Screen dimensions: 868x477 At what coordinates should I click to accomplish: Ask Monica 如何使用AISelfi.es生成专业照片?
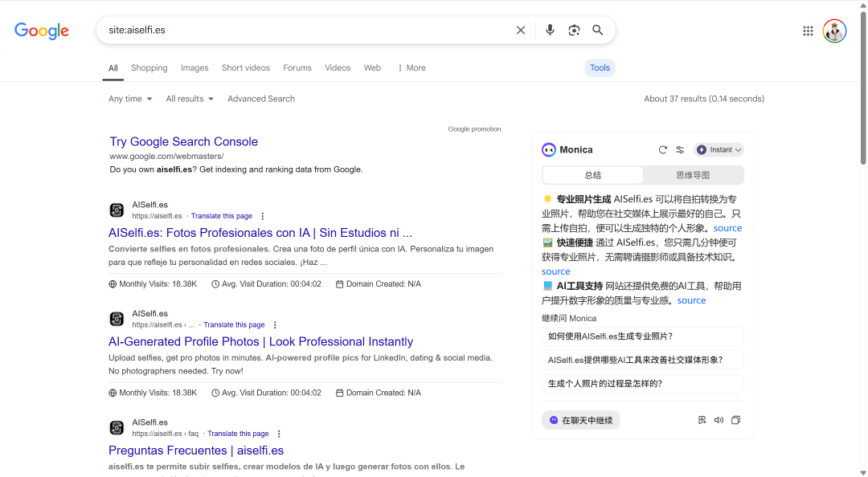(643, 336)
